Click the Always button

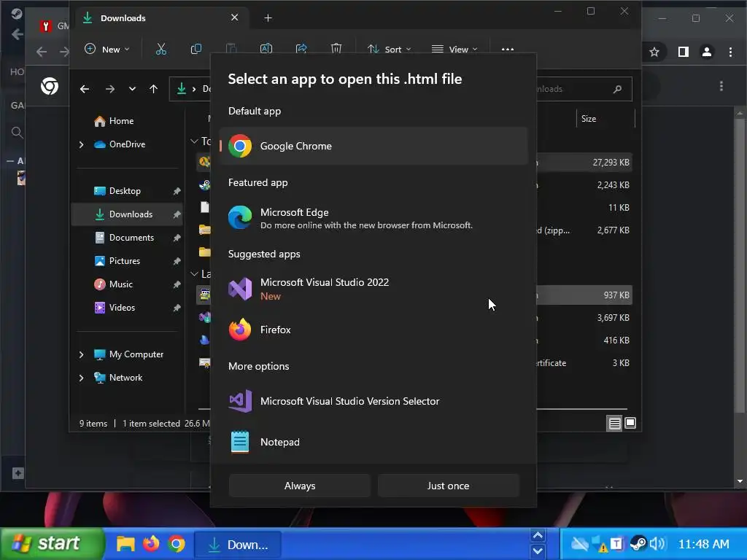[x=300, y=486]
